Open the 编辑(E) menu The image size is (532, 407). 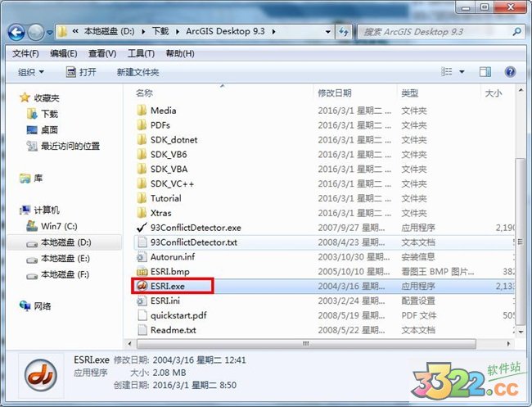point(64,53)
